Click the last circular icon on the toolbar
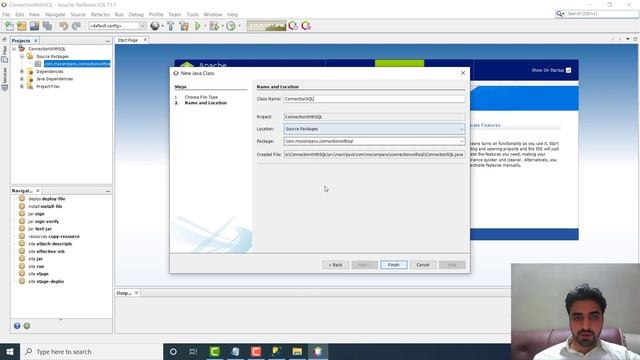640x360 pixels. 306,26
